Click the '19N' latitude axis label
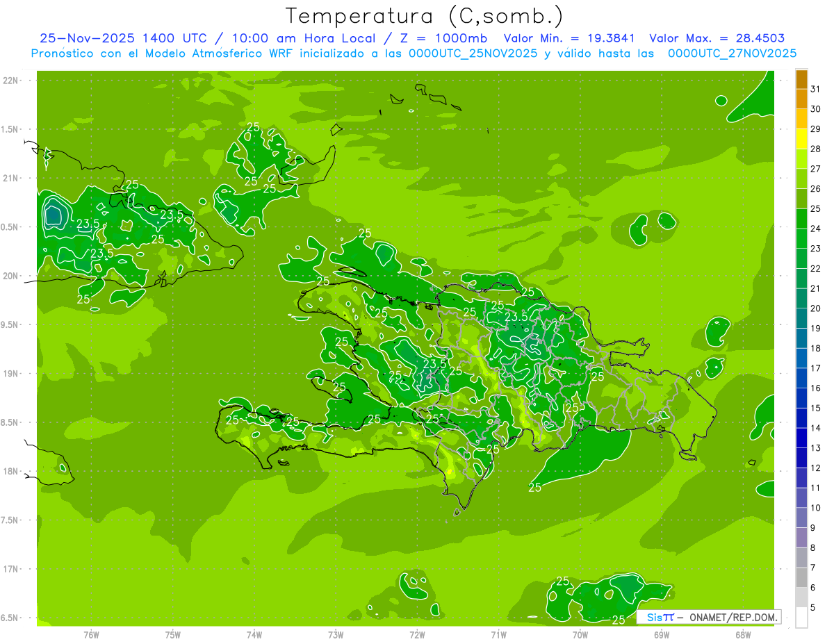Viewport: 834px width, 644px height. pyautogui.click(x=10, y=373)
